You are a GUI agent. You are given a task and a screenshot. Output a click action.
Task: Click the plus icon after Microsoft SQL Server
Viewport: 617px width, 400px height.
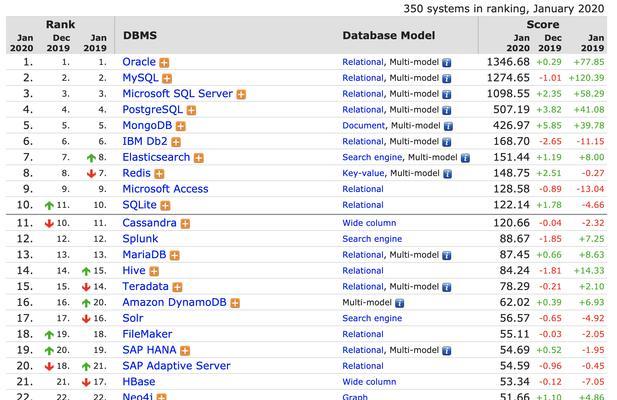tap(241, 94)
